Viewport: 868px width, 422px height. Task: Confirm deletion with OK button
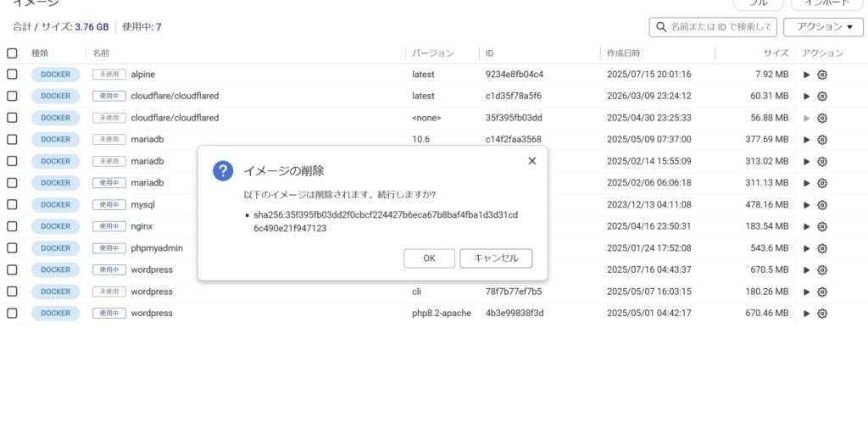(429, 258)
